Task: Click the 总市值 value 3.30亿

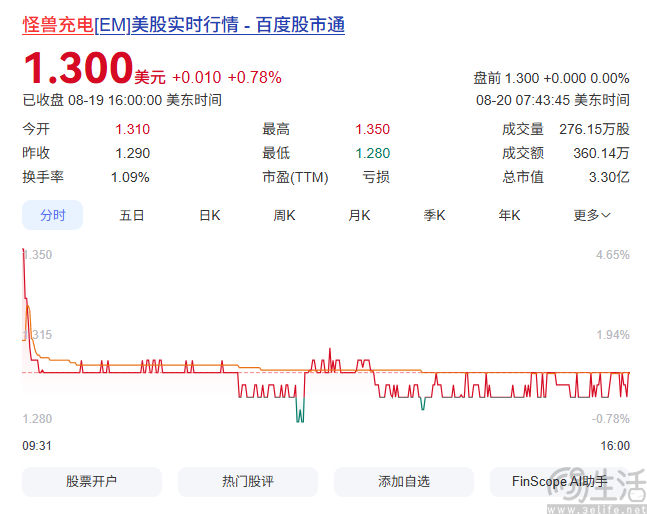Action: click(609, 177)
